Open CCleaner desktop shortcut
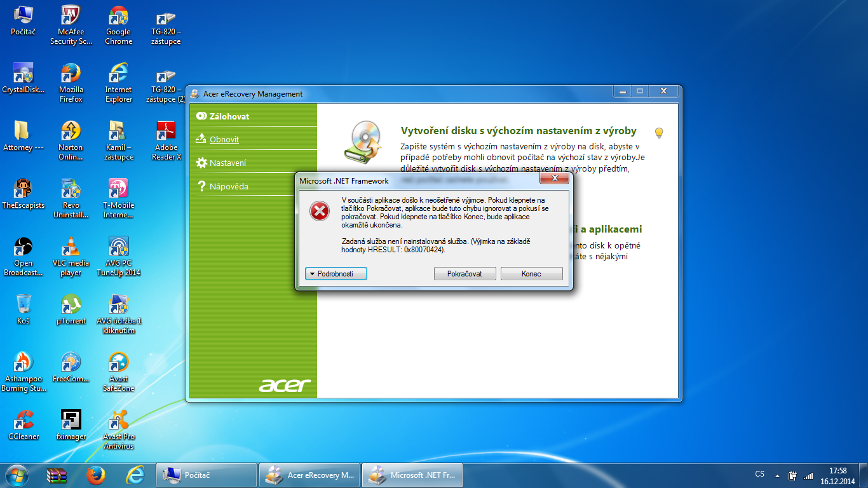 (23, 426)
